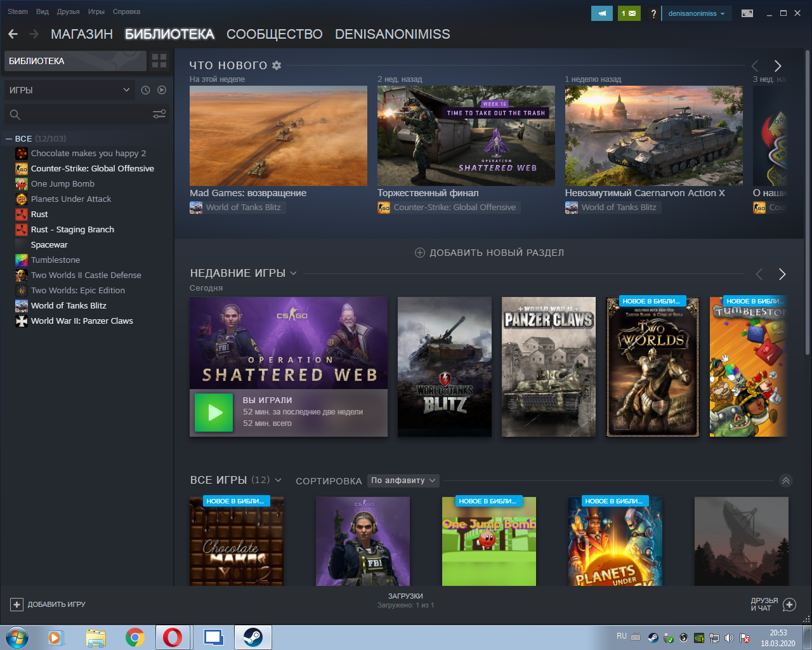Select World War II: Panzer Claws in list

[x=82, y=321]
